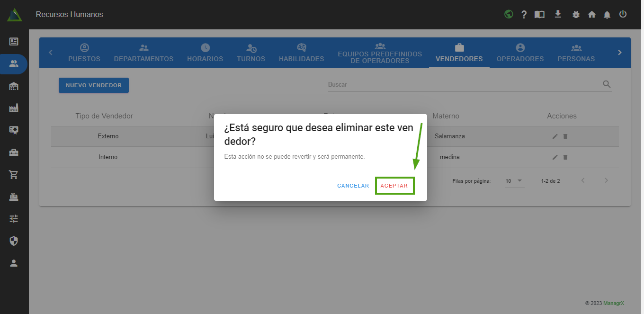The width and height of the screenshot is (644, 314).
Task: Select the shield security sidebar icon
Action: point(14,241)
